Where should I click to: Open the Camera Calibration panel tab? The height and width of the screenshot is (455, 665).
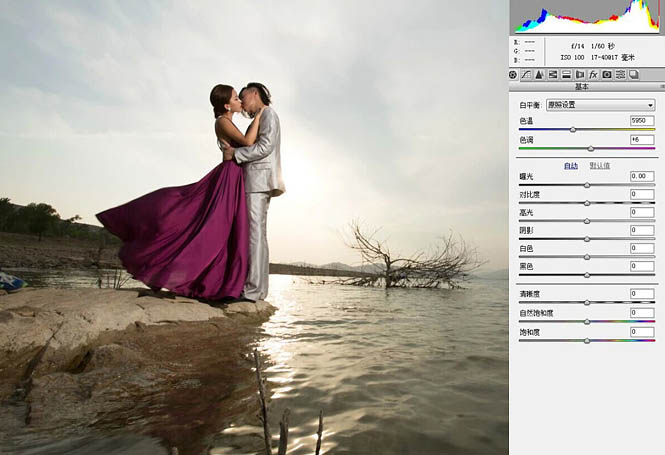607,75
